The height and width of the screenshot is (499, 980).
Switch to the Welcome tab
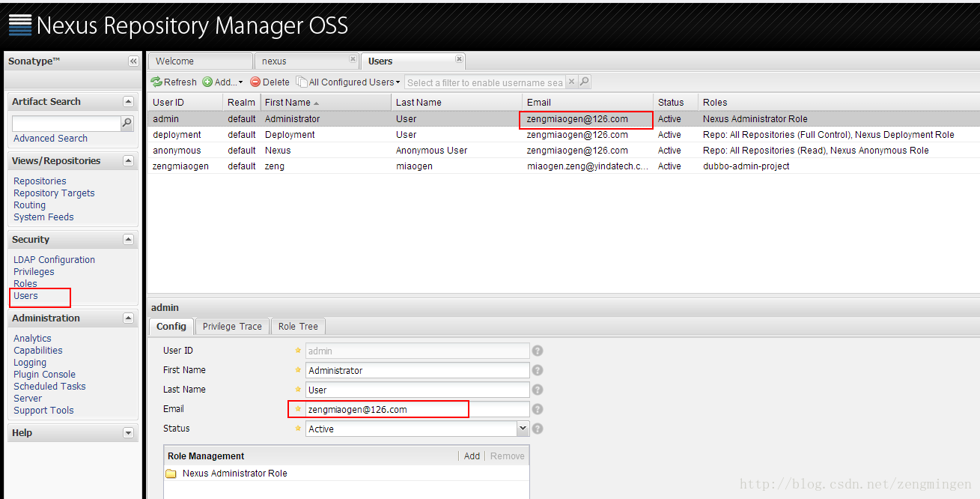(x=200, y=61)
